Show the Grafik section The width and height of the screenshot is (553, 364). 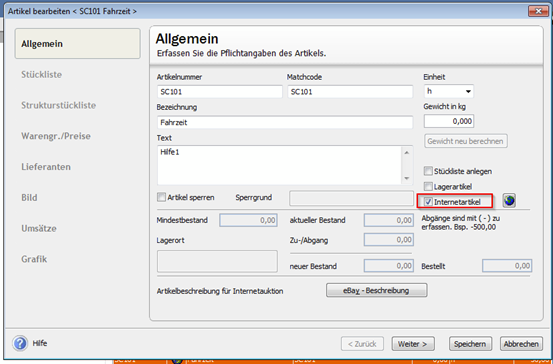tap(34, 259)
